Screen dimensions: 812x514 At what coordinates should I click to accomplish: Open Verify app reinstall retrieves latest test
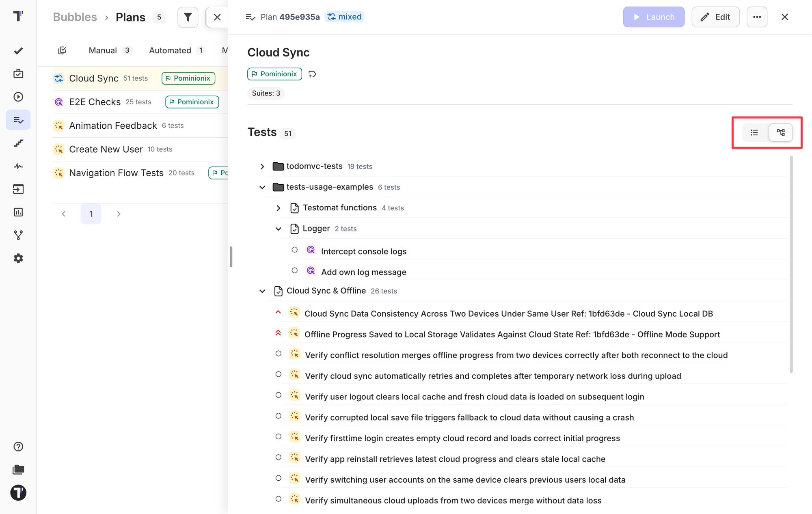tap(455, 459)
